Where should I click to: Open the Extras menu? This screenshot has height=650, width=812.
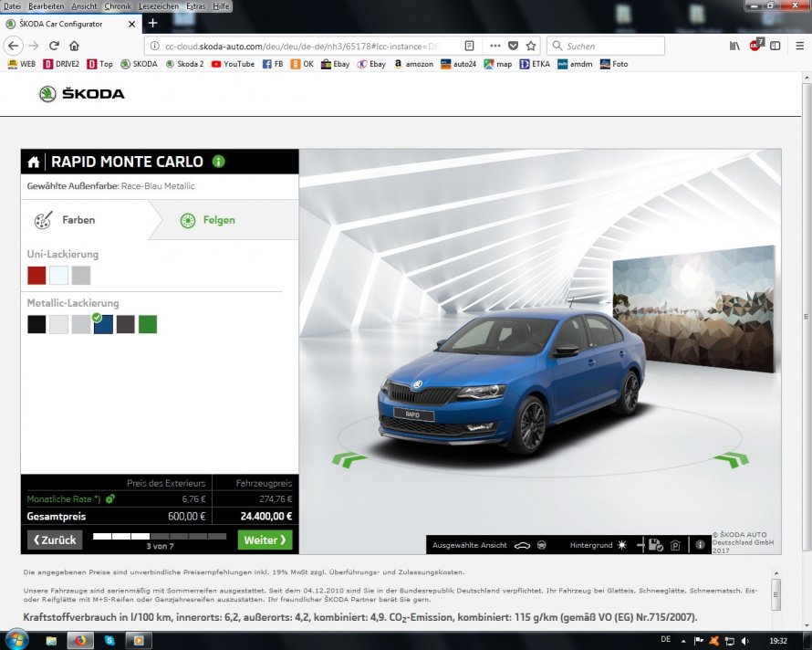click(x=196, y=6)
